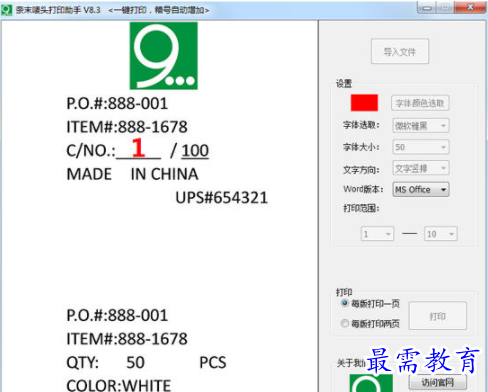
Task: Click the C/NO.: label text
Action: [x=91, y=151]
